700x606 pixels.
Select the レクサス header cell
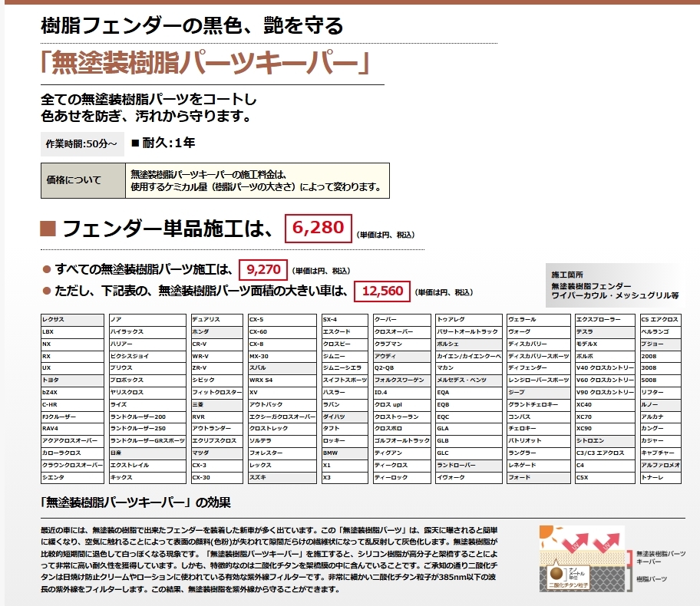click(x=72, y=319)
